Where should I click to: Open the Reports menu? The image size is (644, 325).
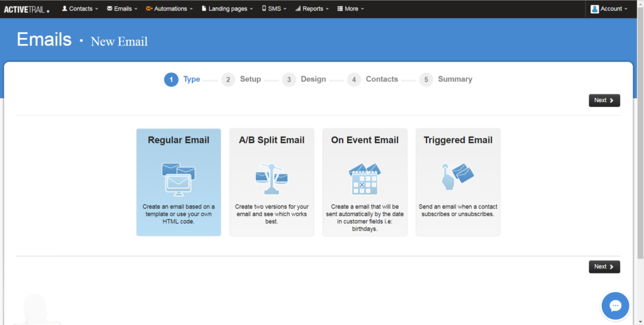pyautogui.click(x=312, y=9)
